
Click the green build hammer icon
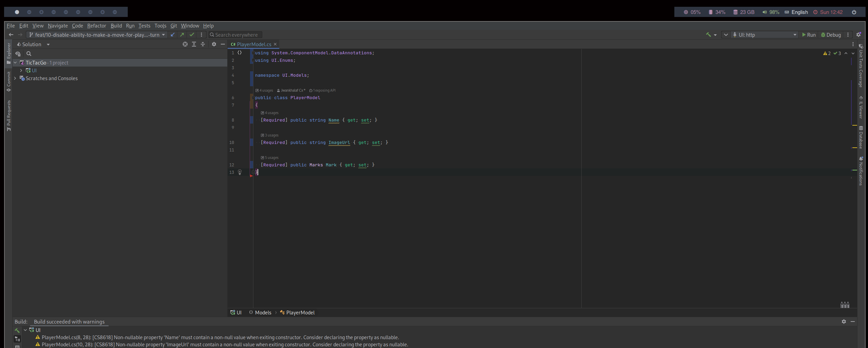coord(708,35)
